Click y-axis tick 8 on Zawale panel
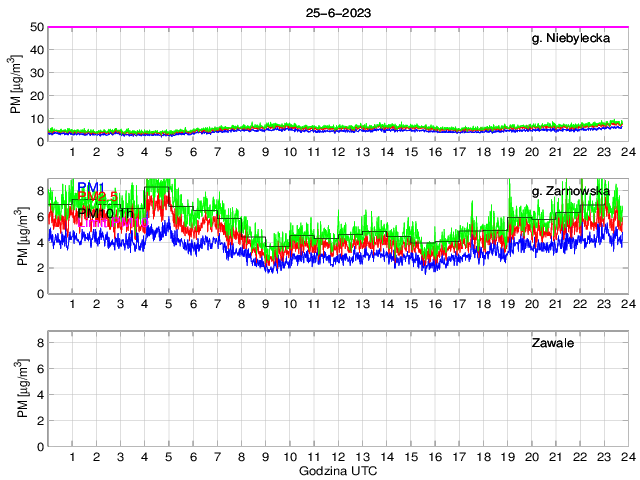This screenshot has width=640, height=480. tap(38, 342)
